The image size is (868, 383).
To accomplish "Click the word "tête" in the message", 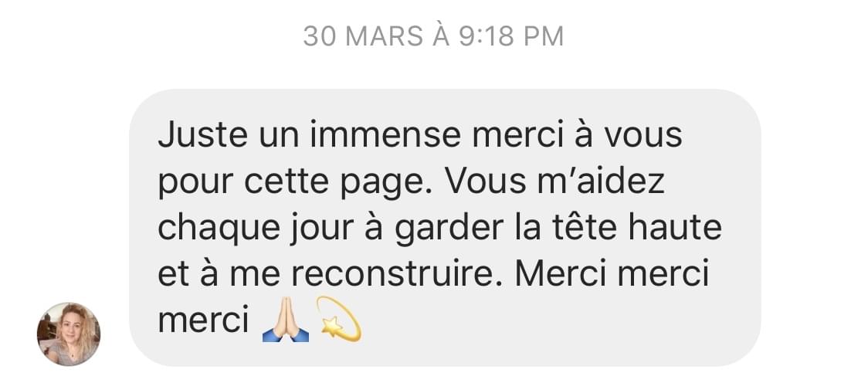I will [x=579, y=228].
